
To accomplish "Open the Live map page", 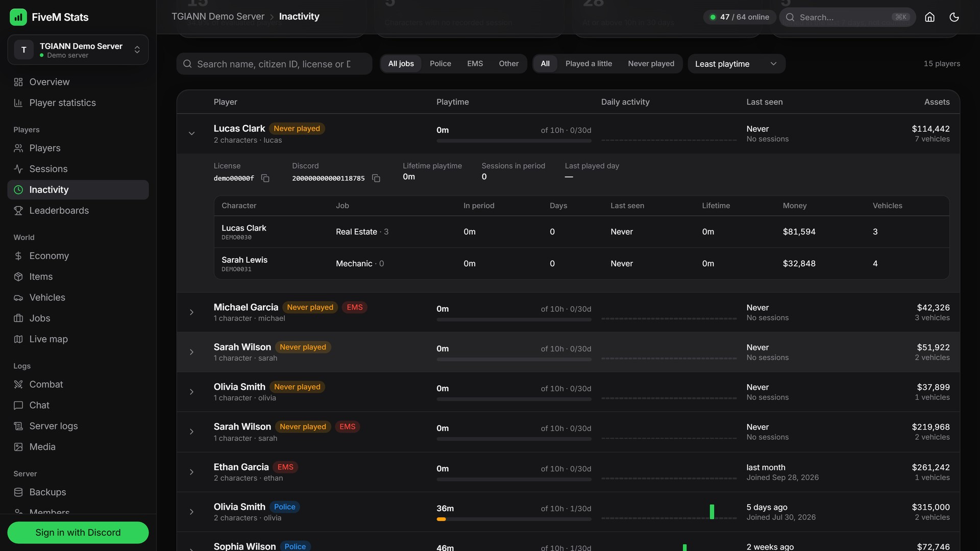I will (x=78, y=339).
